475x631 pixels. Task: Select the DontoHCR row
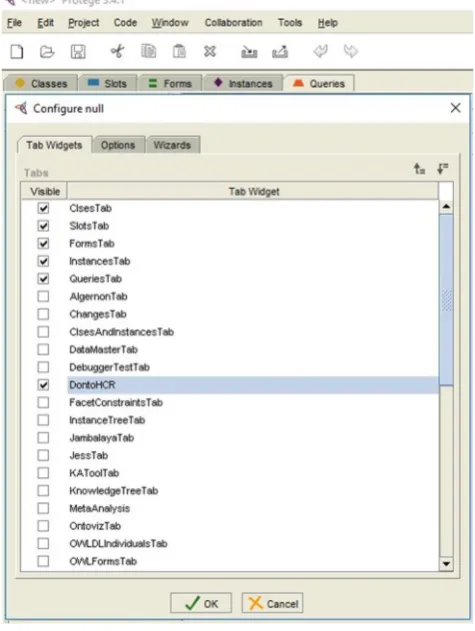point(253,385)
